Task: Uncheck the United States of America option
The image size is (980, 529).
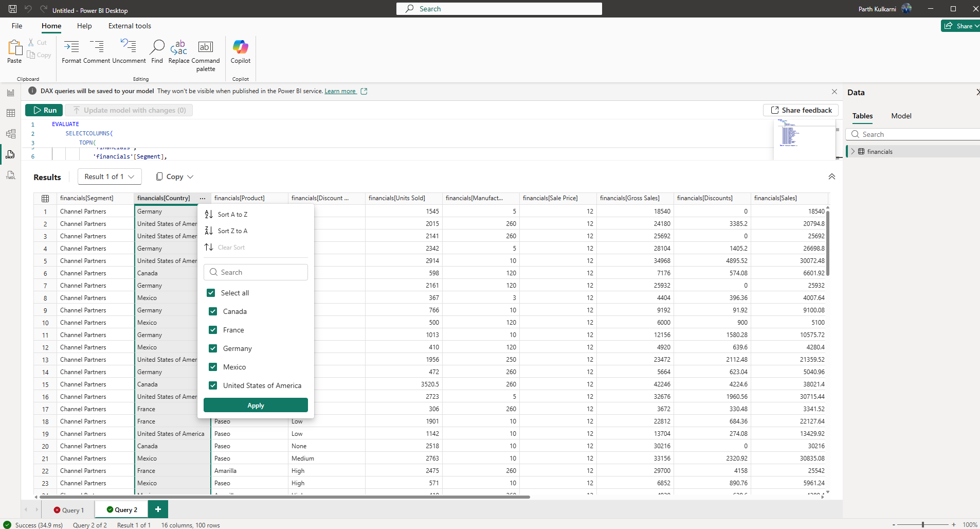Action: pyautogui.click(x=213, y=385)
